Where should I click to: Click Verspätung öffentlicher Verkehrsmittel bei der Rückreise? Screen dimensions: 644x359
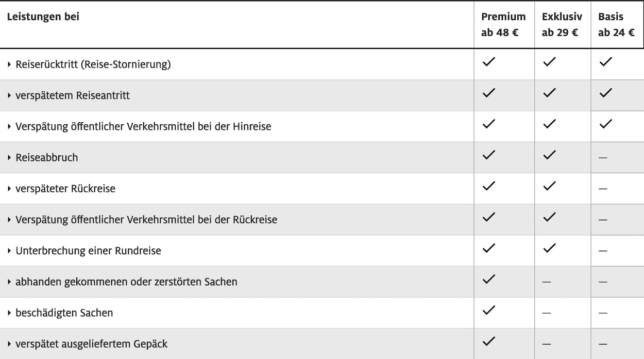pyautogui.click(x=146, y=220)
